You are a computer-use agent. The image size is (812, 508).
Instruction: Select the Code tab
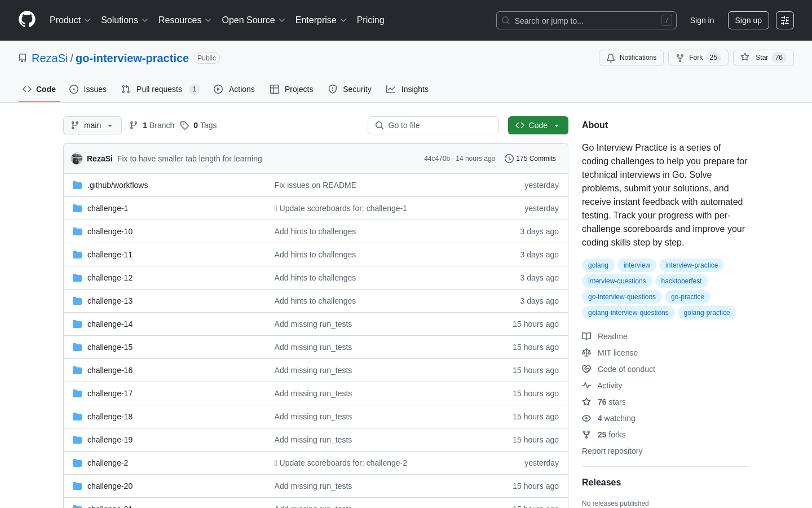pyautogui.click(x=39, y=89)
